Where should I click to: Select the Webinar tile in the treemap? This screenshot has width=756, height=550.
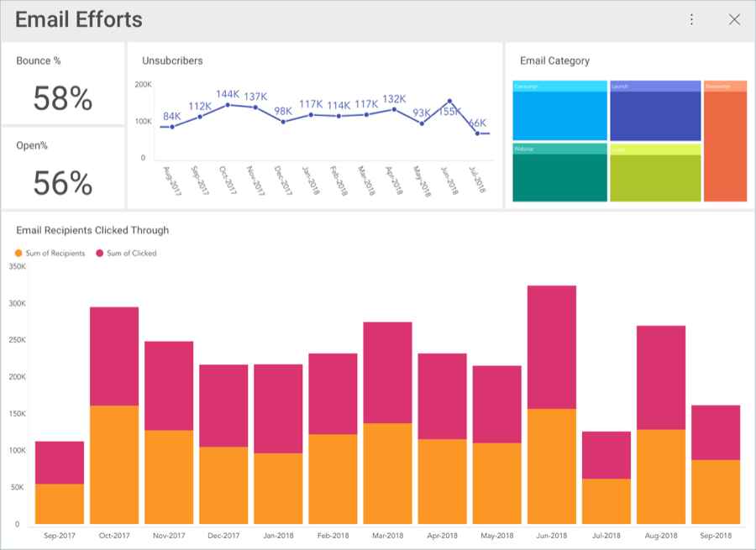coord(559,176)
